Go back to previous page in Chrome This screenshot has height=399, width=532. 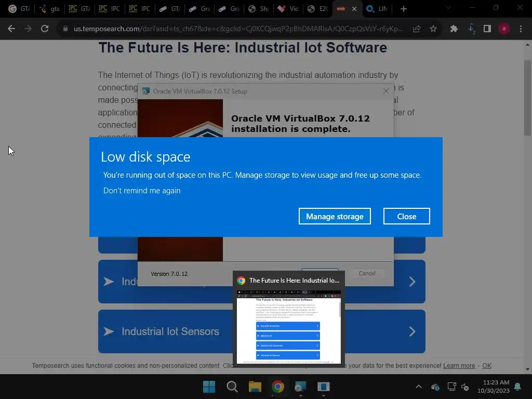[x=11, y=29]
